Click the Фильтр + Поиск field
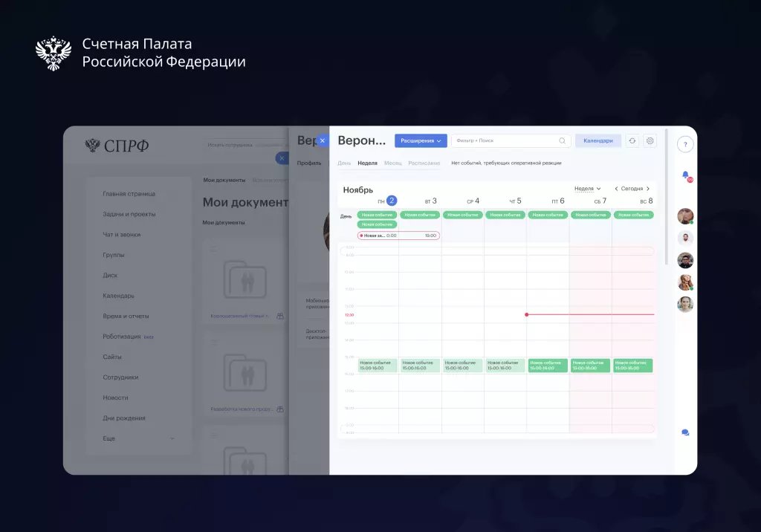761x532 pixels. click(510, 140)
